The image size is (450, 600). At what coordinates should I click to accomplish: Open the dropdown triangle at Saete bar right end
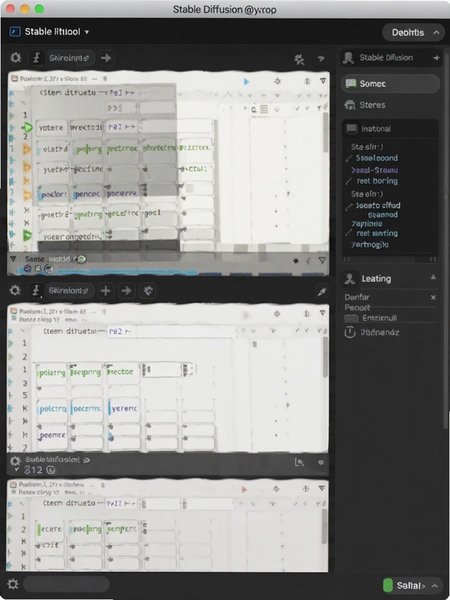pyautogui.click(x=322, y=261)
